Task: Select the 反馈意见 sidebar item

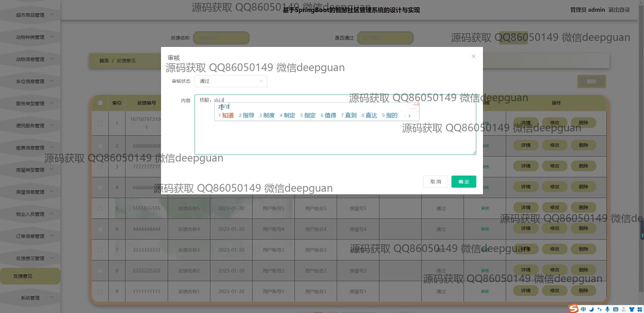Action: pyautogui.click(x=23, y=276)
